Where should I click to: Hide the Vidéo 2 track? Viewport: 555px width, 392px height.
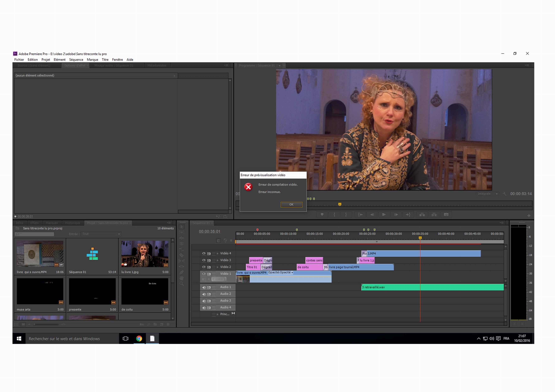[204, 267]
